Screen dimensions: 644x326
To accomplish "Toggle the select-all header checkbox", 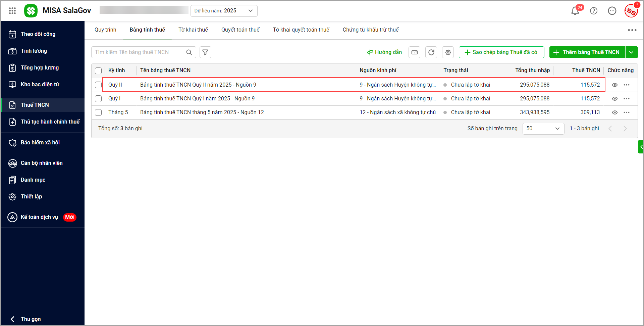I will point(98,71).
